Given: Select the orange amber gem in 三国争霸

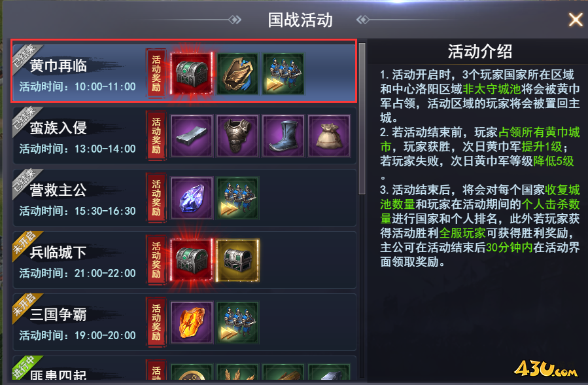Looking at the screenshot, I should pyautogui.click(x=192, y=323).
